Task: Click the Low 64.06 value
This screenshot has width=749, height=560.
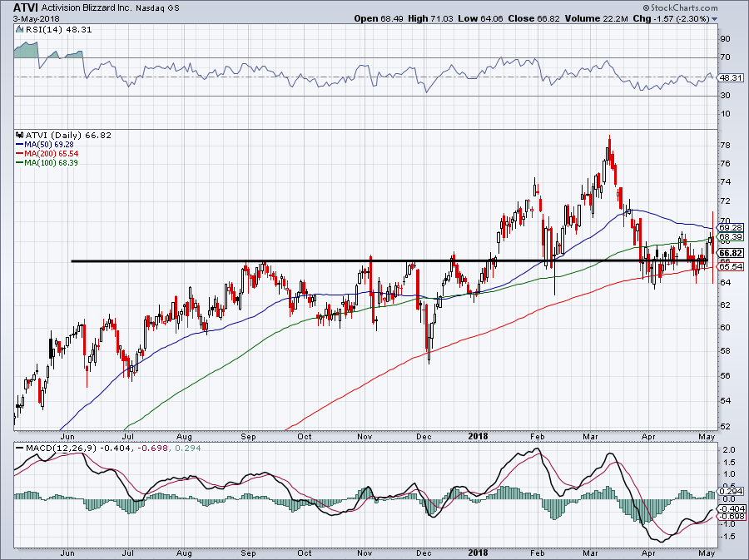Action: pyautogui.click(x=480, y=18)
